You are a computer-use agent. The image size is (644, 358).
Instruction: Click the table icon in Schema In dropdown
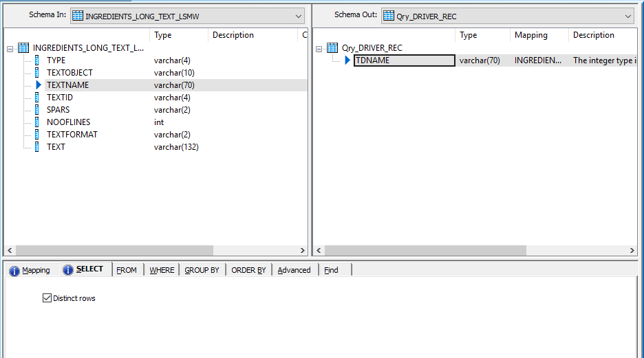[78, 16]
